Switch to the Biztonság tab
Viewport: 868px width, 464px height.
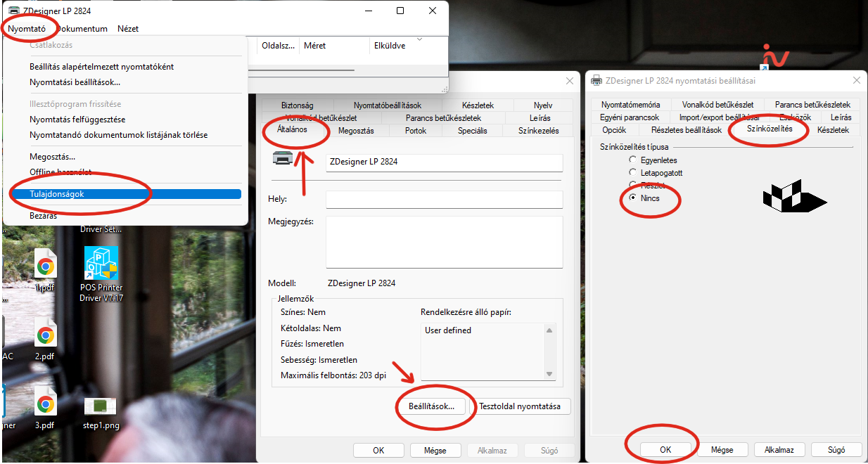[x=297, y=105]
